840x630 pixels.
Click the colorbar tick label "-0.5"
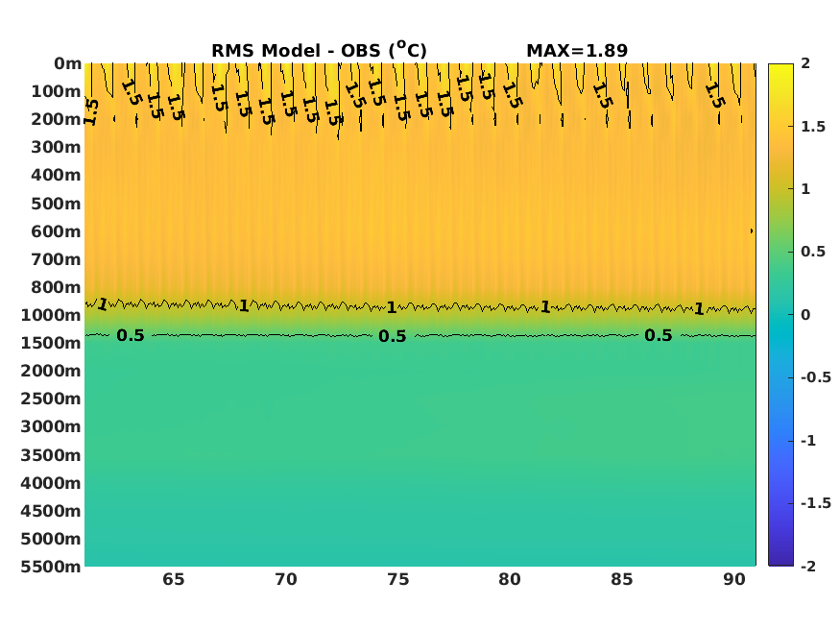pyautogui.click(x=816, y=377)
